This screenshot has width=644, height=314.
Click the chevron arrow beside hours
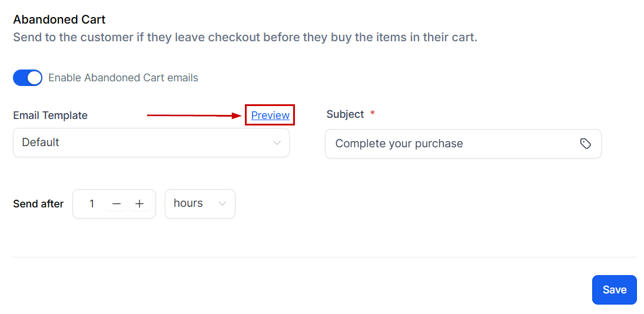click(x=223, y=204)
